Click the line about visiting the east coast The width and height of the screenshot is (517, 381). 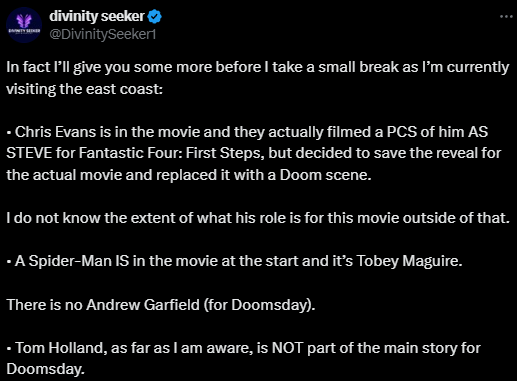[85, 89]
